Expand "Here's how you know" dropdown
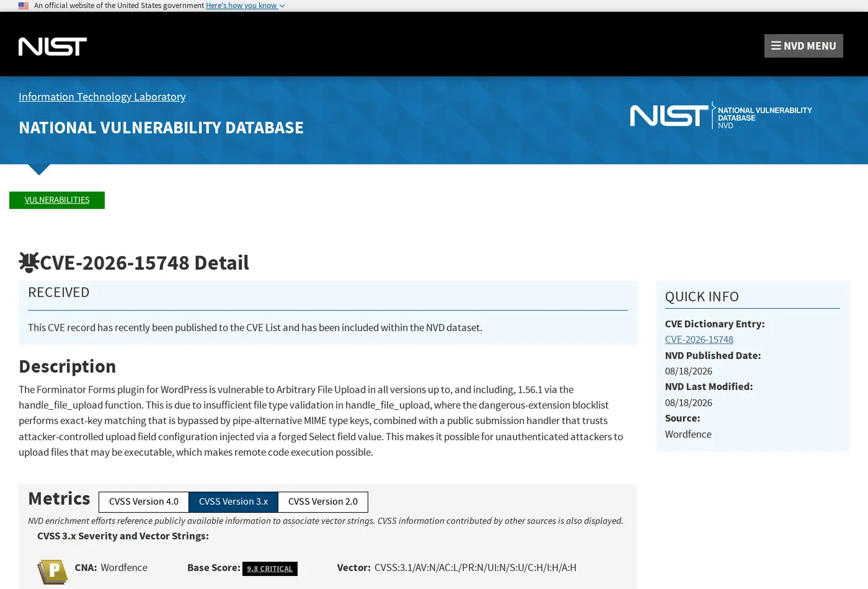Screen dimensions: 868x589 coord(245,6)
